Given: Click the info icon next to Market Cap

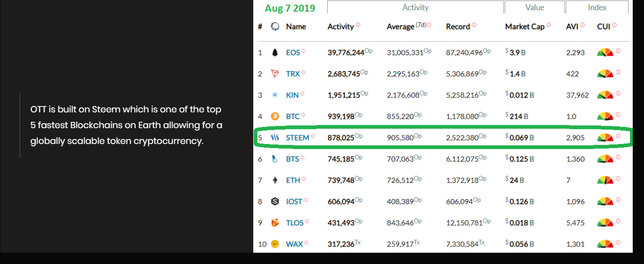Looking at the screenshot, I should (548, 25).
